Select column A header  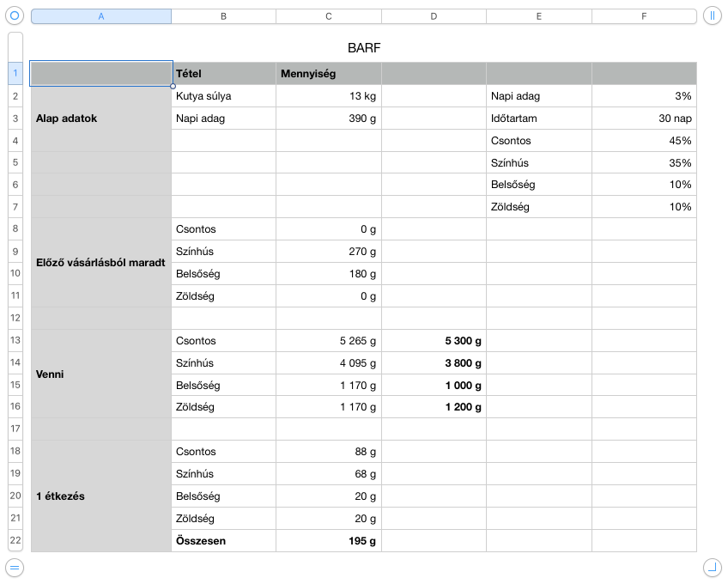(101, 16)
